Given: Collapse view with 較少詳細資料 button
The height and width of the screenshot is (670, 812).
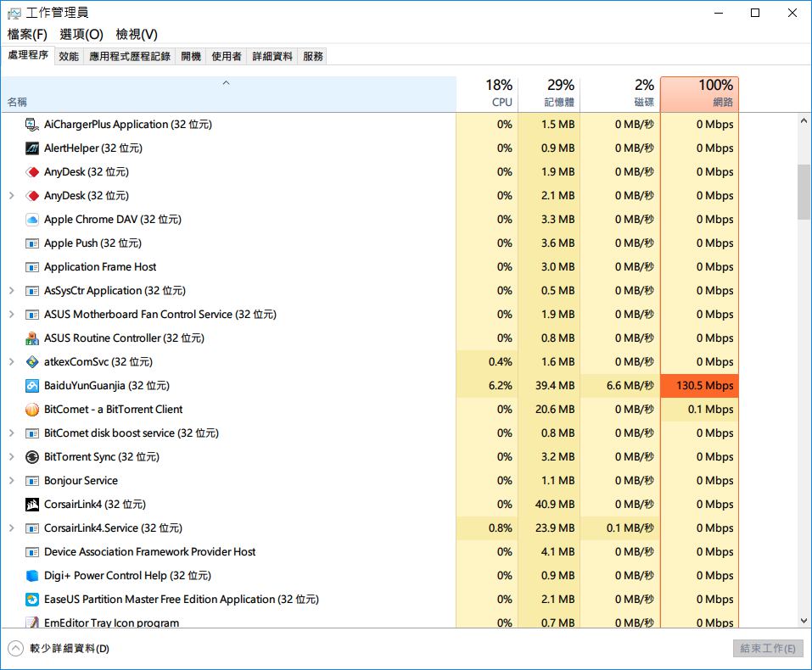Looking at the screenshot, I should point(59,648).
